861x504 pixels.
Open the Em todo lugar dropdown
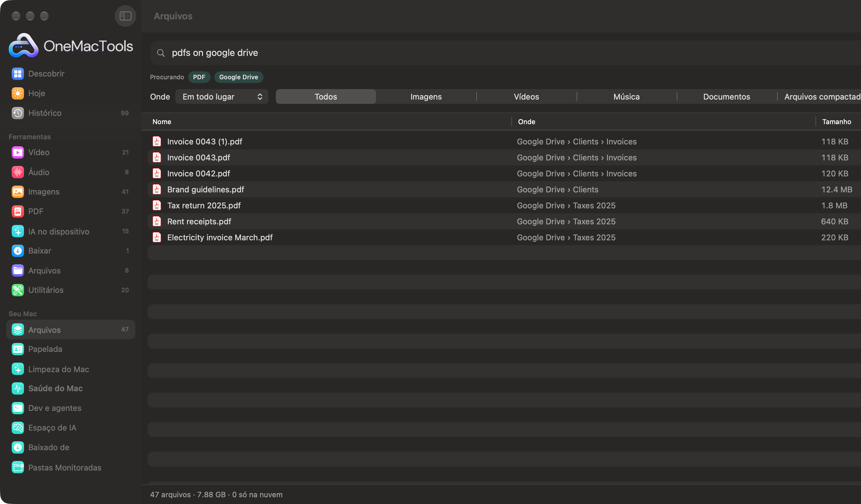pos(222,96)
